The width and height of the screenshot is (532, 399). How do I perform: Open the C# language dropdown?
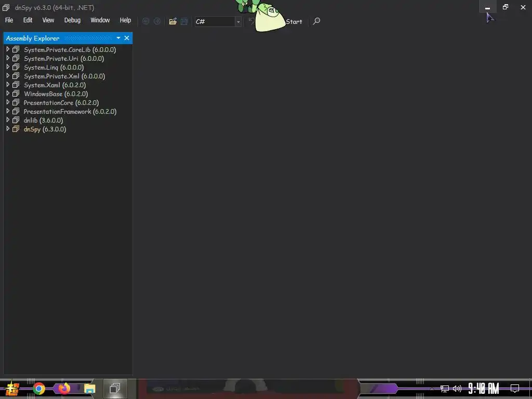[x=238, y=22]
